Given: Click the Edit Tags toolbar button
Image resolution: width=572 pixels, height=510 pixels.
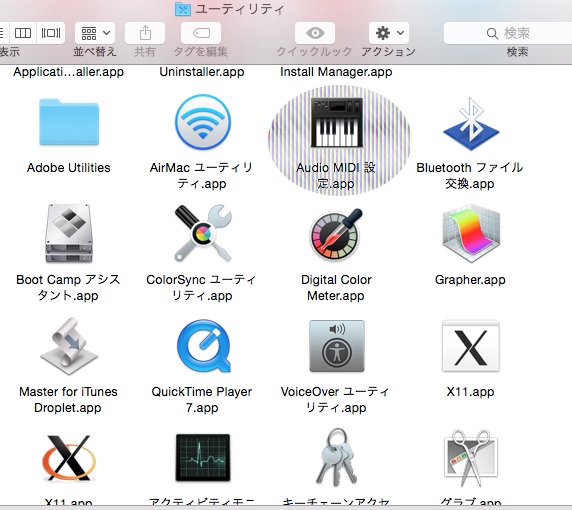Looking at the screenshot, I should (x=201, y=33).
